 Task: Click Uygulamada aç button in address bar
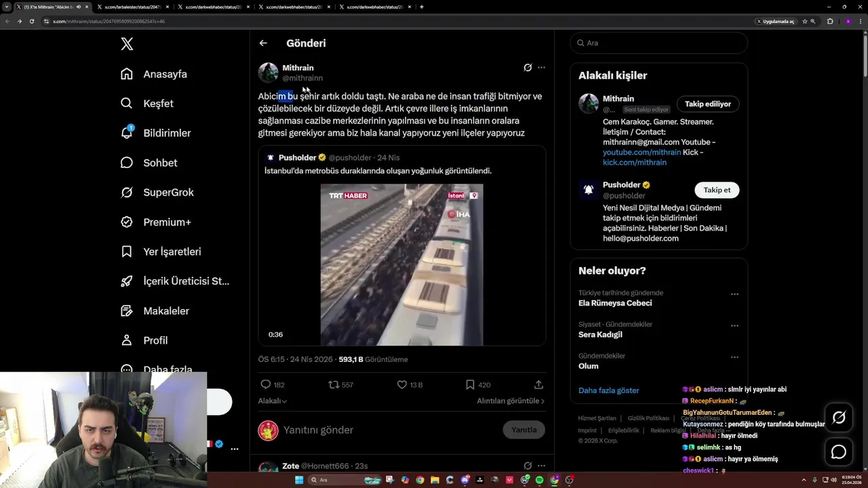[776, 21]
